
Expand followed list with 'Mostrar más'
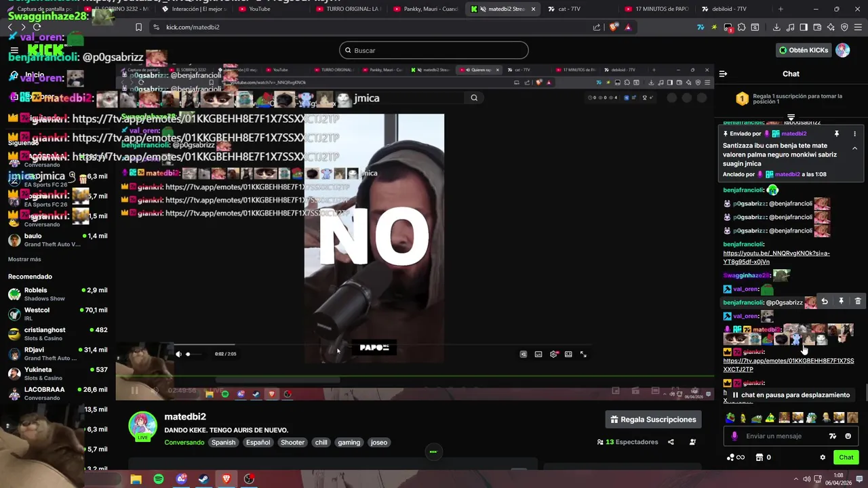24,259
